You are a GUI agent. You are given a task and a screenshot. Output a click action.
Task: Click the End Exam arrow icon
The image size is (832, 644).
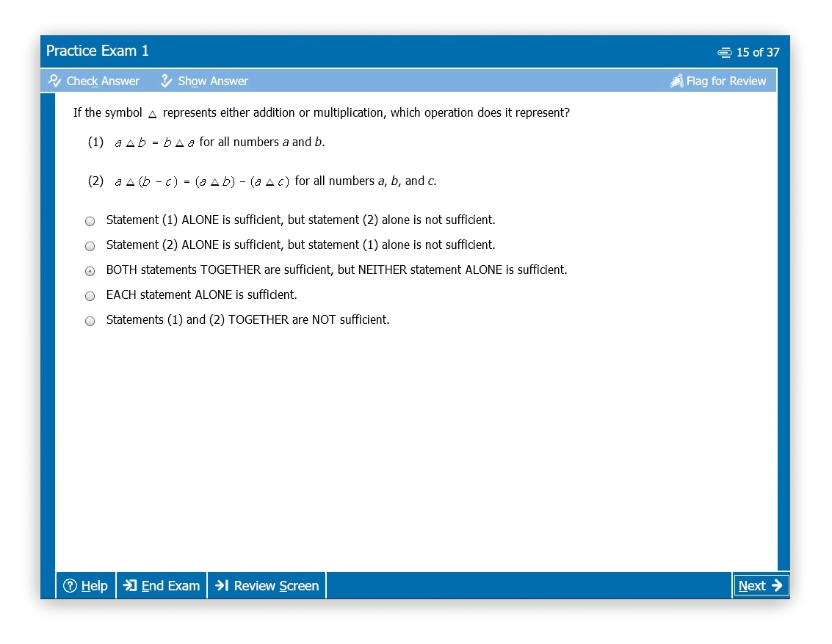tap(130, 585)
